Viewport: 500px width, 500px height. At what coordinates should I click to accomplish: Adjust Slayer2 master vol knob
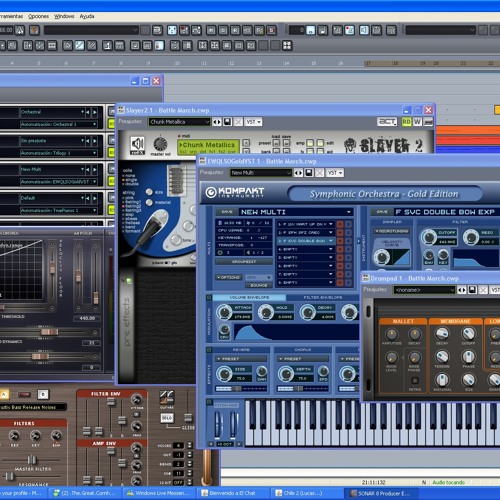click(x=160, y=144)
